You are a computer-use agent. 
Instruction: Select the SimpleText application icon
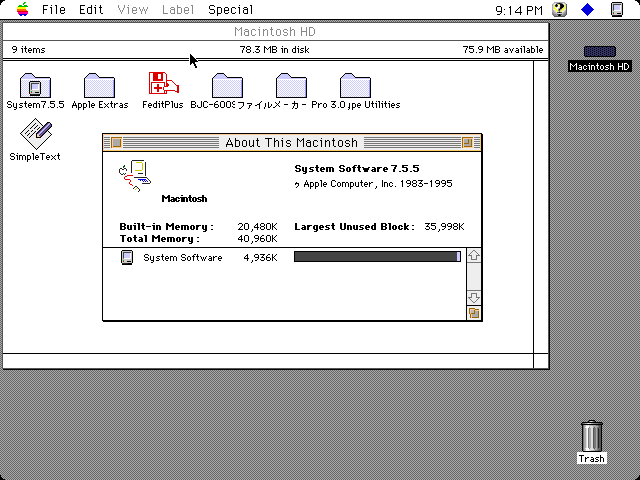[36, 134]
